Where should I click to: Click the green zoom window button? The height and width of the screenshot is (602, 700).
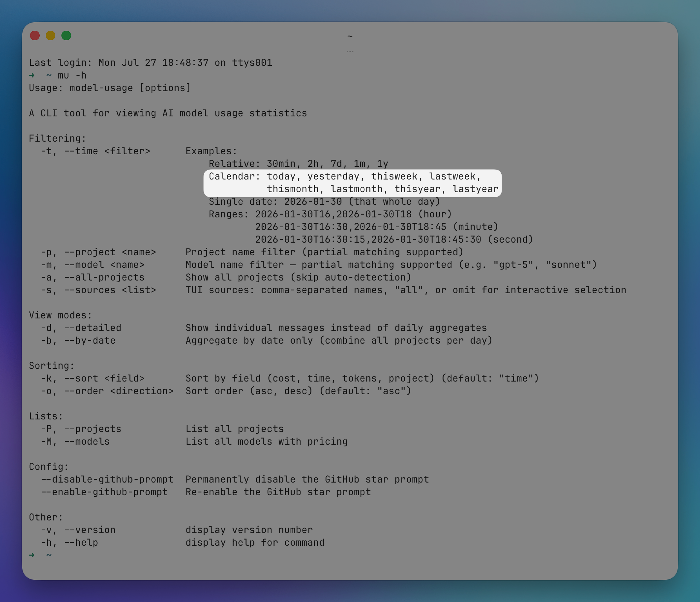tap(66, 35)
